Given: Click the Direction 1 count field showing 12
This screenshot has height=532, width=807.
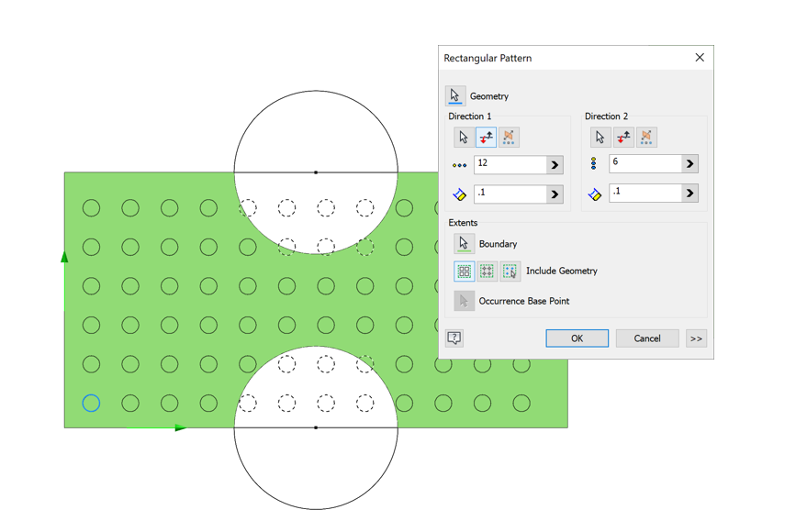Looking at the screenshot, I should [x=510, y=164].
